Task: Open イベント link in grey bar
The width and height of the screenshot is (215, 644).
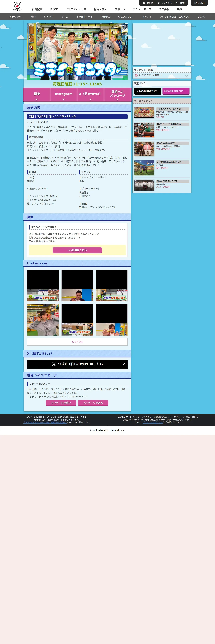Action: point(147,17)
